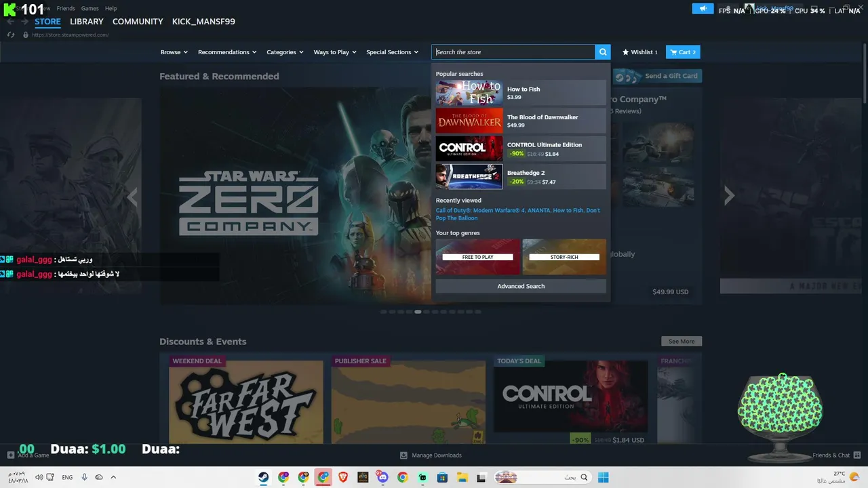Switch input language from ENG

coord(67,477)
